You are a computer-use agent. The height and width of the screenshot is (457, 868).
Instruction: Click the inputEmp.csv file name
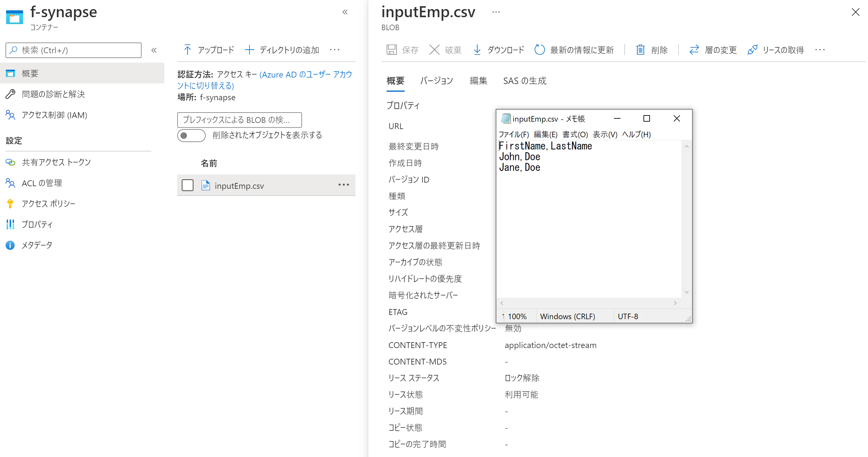coord(239,186)
